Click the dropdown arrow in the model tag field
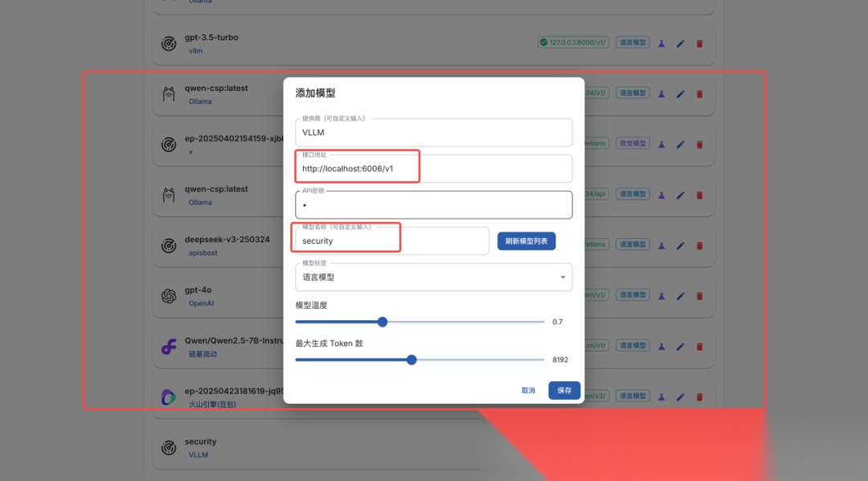 [563, 277]
